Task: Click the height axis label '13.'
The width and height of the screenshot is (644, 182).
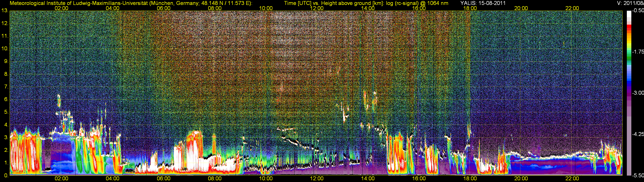Action: point(5,11)
